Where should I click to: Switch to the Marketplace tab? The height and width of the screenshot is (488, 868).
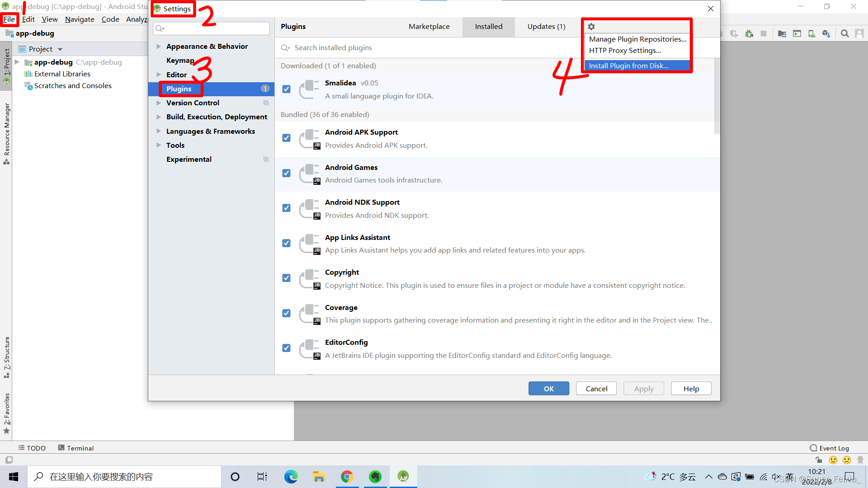(x=429, y=26)
